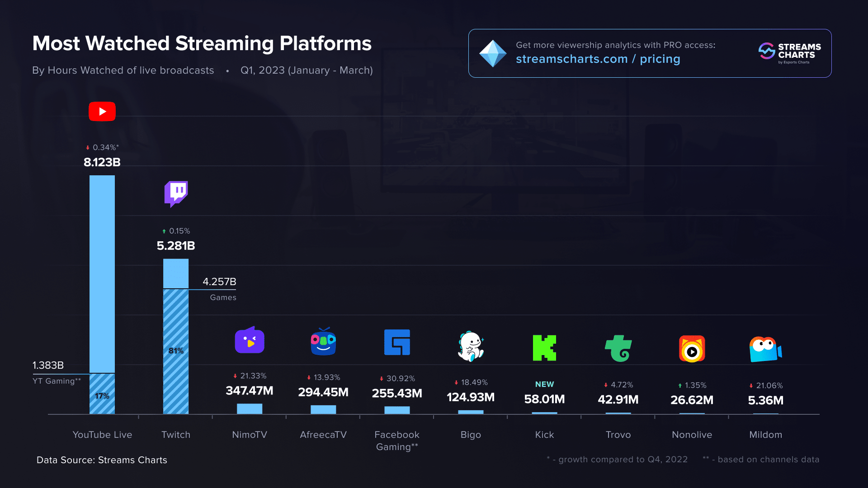868x488 pixels.
Task: Click the YouTube Live axis label
Action: click(102, 435)
